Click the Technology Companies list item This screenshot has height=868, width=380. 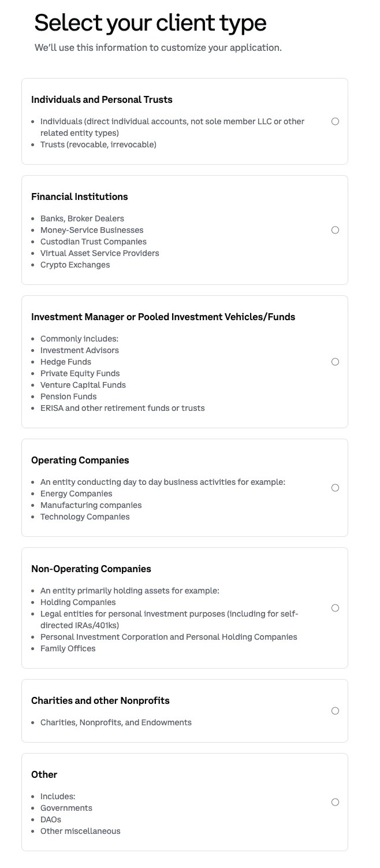tap(85, 517)
